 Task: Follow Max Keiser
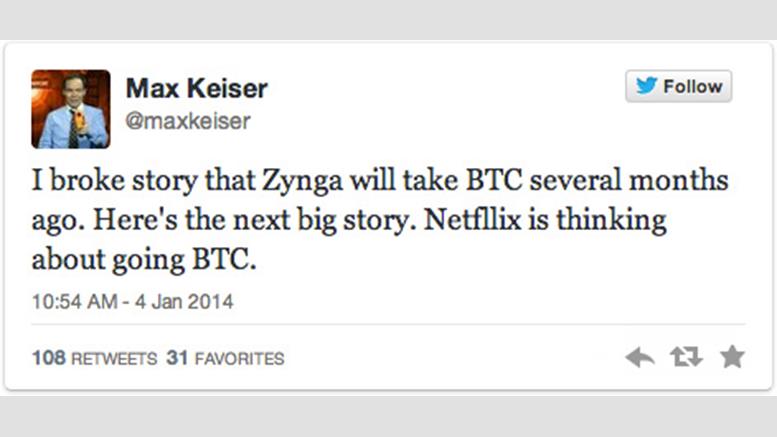[x=678, y=87]
